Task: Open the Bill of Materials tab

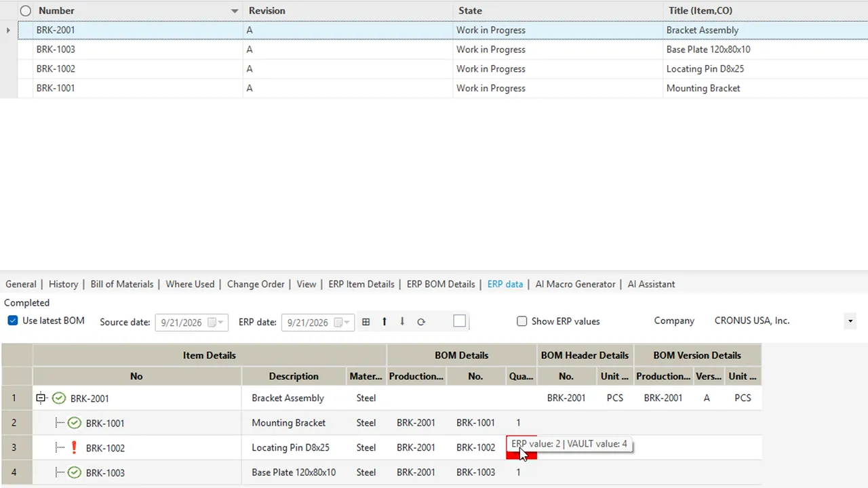Action: [122, 284]
